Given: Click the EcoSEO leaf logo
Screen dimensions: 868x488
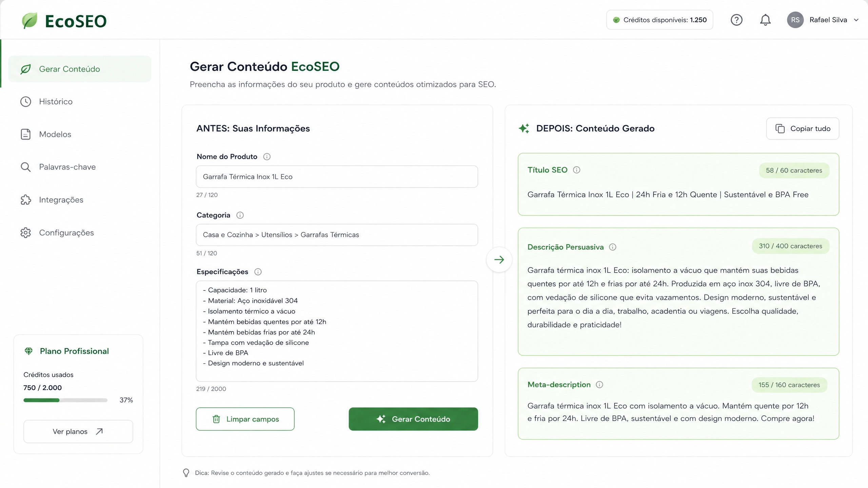Looking at the screenshot, I should click(x=29, y=21).
